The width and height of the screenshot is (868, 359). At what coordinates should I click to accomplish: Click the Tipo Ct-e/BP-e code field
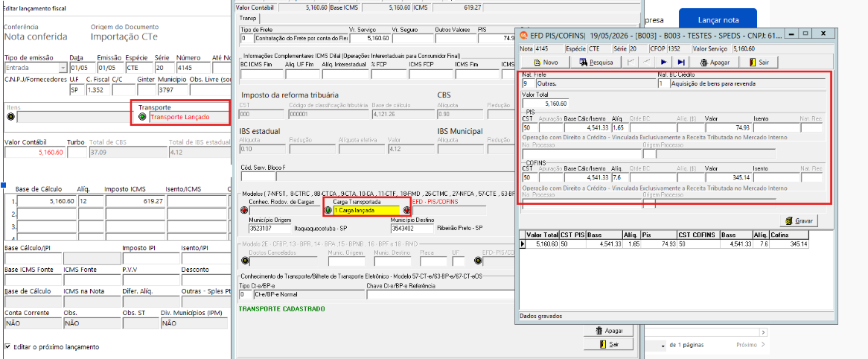click(246, 295)
